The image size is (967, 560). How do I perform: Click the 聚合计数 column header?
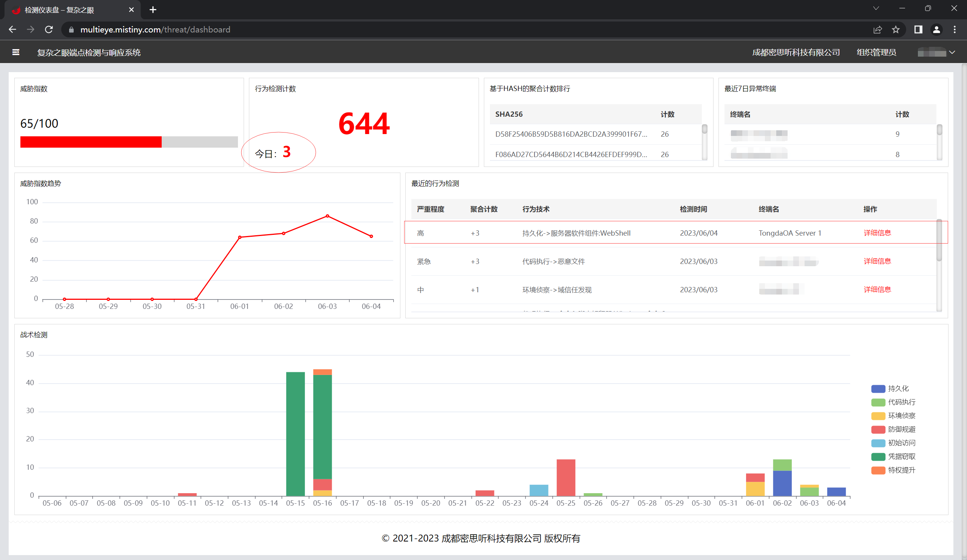484,209
